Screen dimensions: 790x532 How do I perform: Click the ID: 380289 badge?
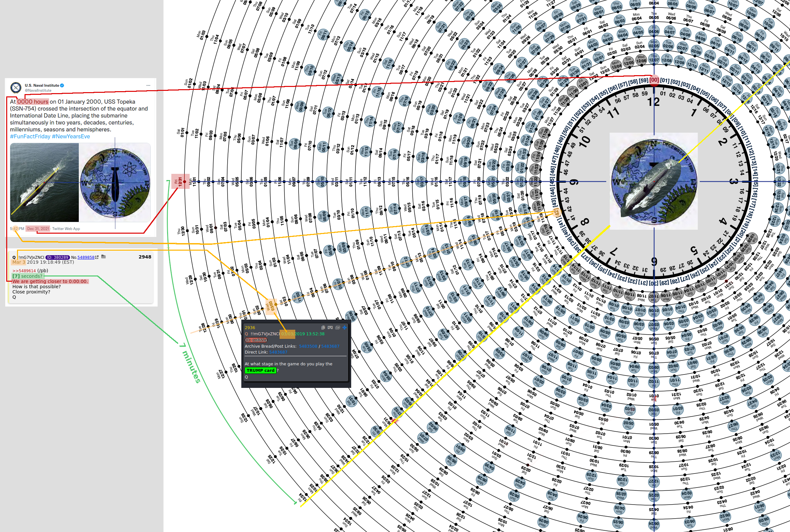click(x=57, y=258)
